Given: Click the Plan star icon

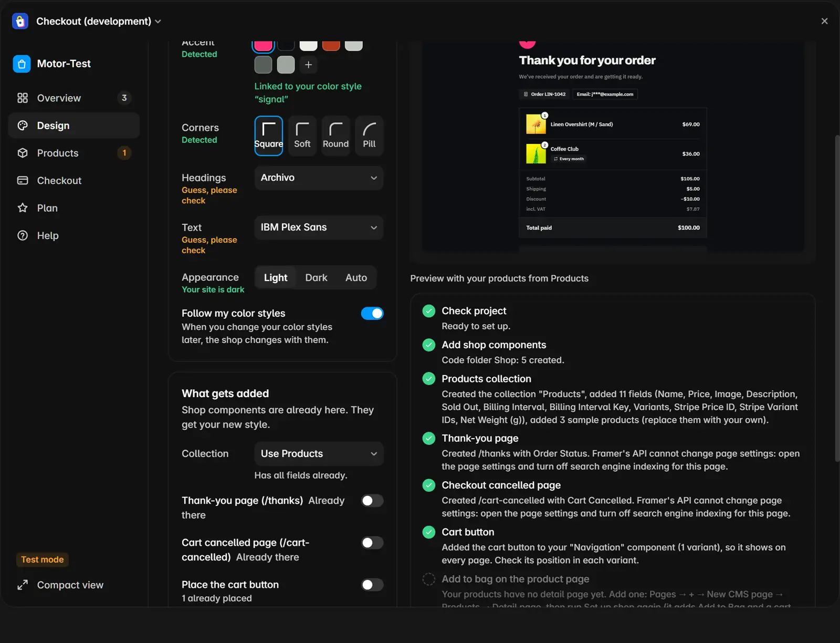Looking at the screenshot, I should pyautogui.click(x=23, y=208).
